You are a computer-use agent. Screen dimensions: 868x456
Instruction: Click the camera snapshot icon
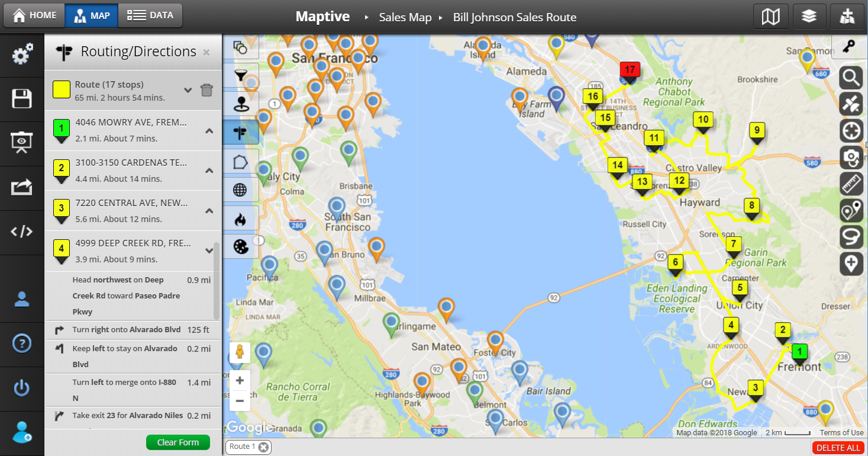[851, 158]
